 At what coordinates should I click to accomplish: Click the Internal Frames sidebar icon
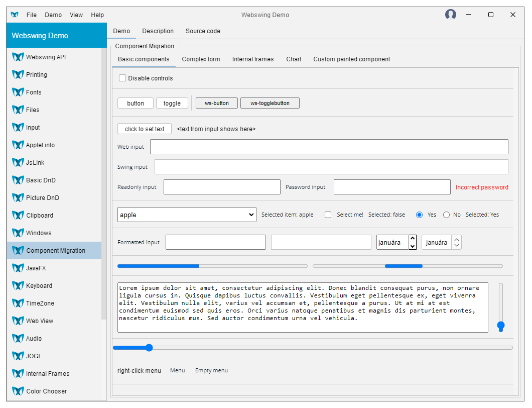[18, 374]
